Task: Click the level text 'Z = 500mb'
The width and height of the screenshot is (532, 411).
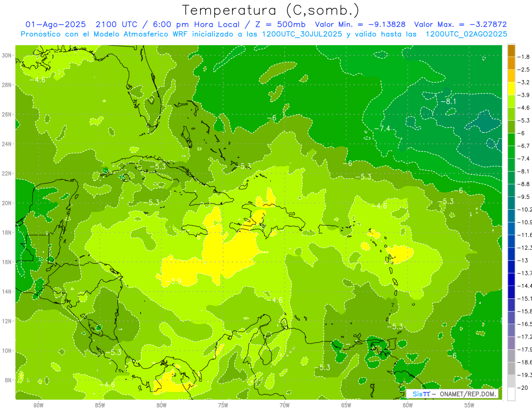Action: (281, 24)
